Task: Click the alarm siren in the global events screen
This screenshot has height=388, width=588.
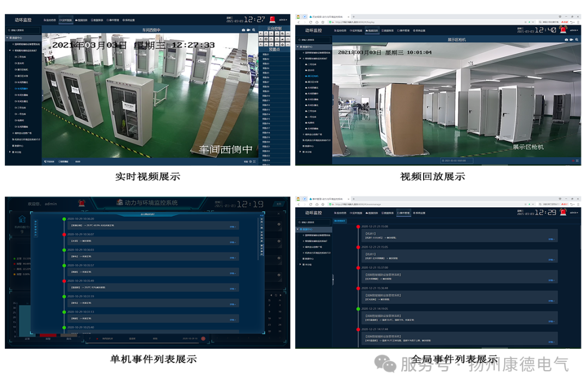Action: 563,212
